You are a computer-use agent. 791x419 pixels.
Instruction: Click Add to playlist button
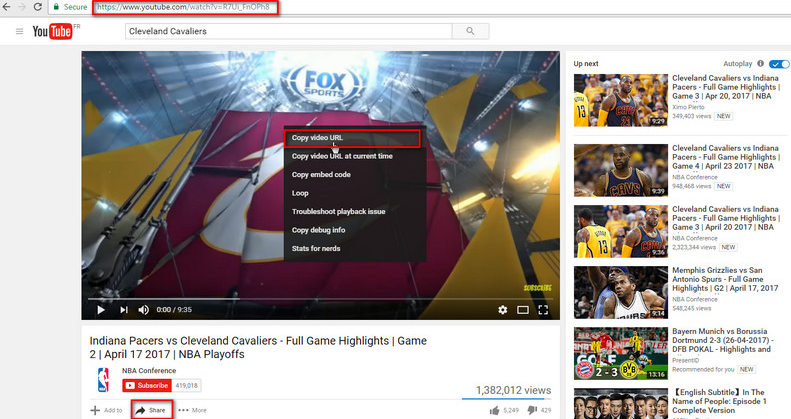pyautogui.click(x=106, y=410)
